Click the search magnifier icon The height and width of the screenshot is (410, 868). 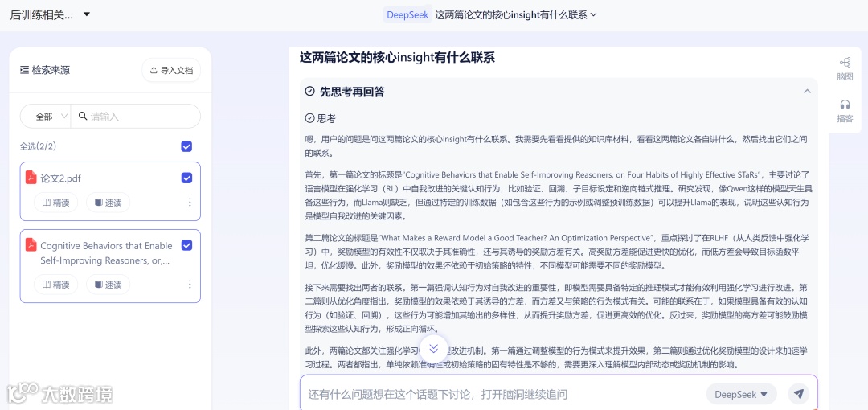[x=83, y=117]
